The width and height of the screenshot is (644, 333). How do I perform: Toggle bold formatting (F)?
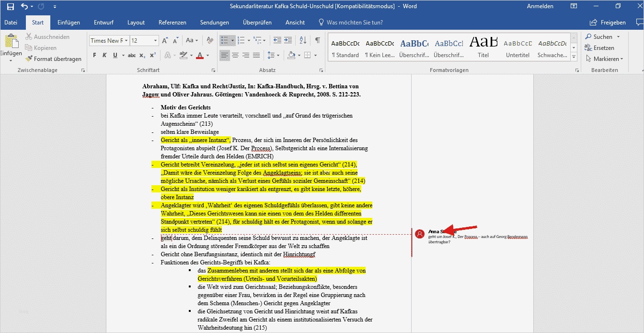pyautogui.click(x=94, y=55)
